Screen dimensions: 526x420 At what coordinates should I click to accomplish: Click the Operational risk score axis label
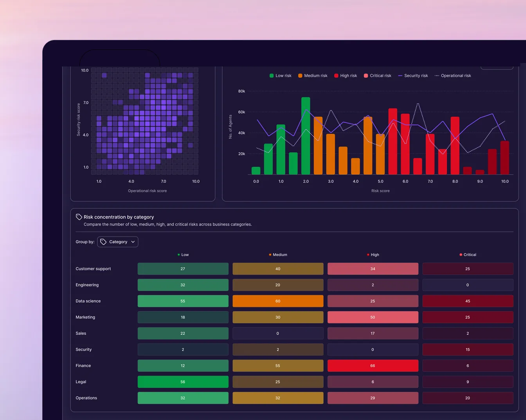147,191
